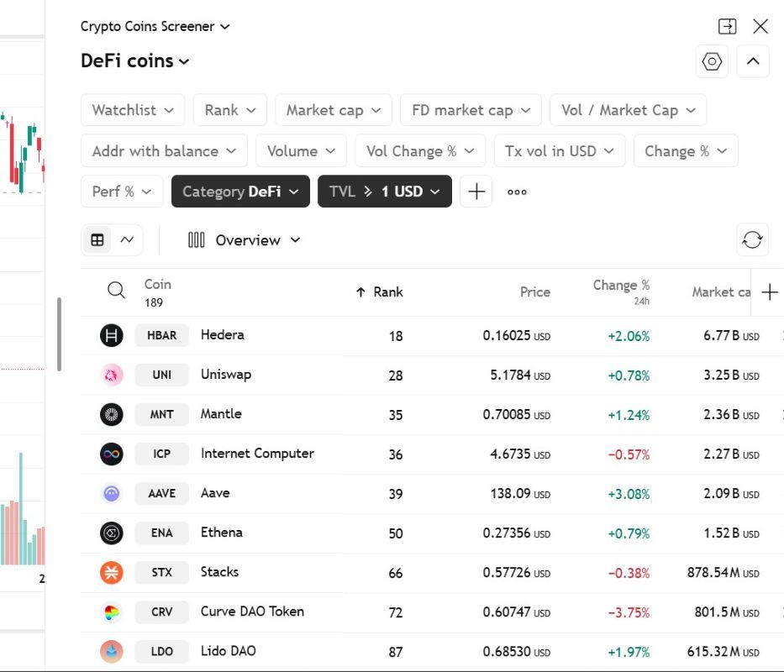Click Internet Computer ICP logo
The width and height of the screenshot is (784, 672).
point(112,454)
